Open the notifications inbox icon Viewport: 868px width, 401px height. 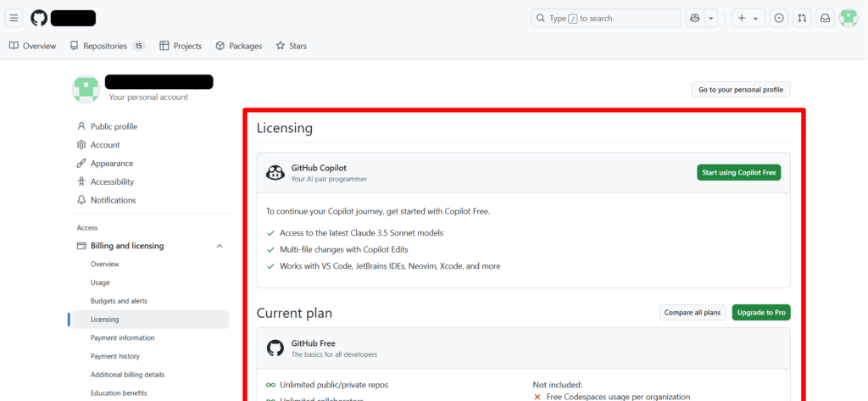click(x=825, y=19)
